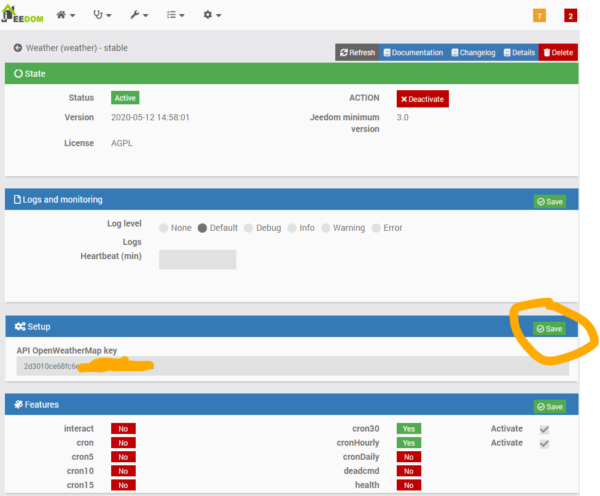Click the API OpenWeatherMap key field

click(292, 366)
